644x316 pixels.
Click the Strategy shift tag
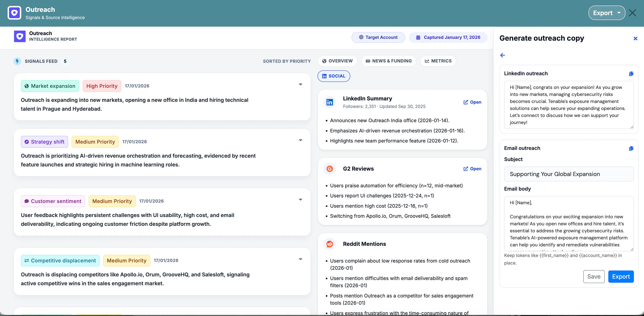45,142
